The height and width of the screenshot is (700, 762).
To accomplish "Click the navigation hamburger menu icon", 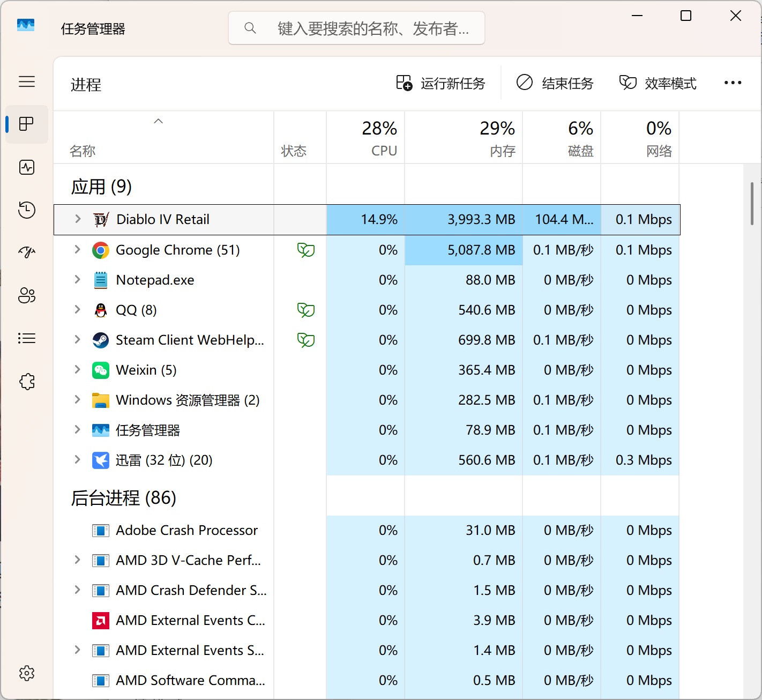I will (x=27, y=81).
